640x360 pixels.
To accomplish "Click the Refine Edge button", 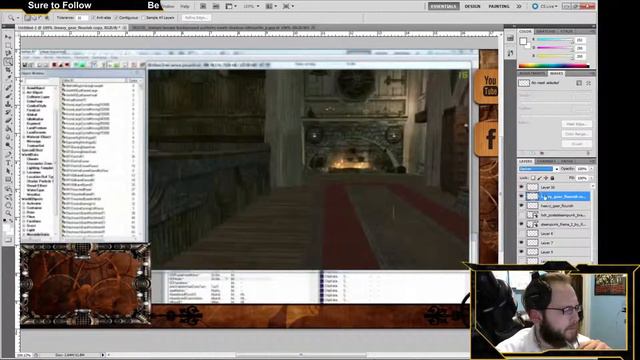I will point(196,18).
